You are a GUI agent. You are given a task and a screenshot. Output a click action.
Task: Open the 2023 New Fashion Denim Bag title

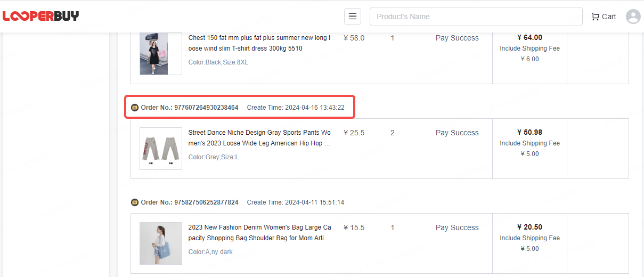[x=259, y=233]
